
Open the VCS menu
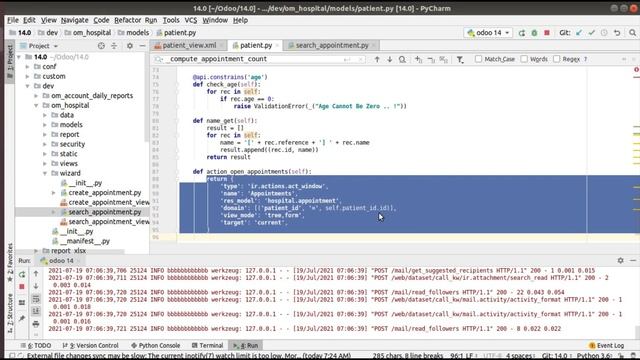click(x=191, y=20)
